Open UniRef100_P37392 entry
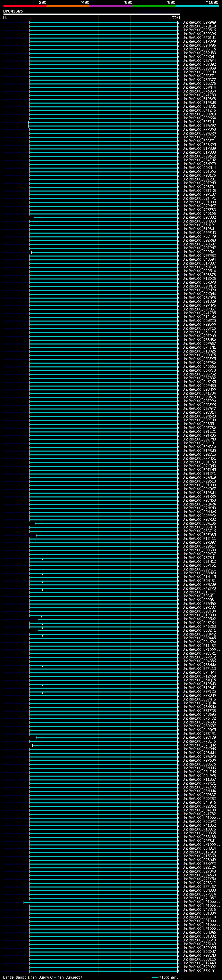The image size is (222, 980). point(199,64)
